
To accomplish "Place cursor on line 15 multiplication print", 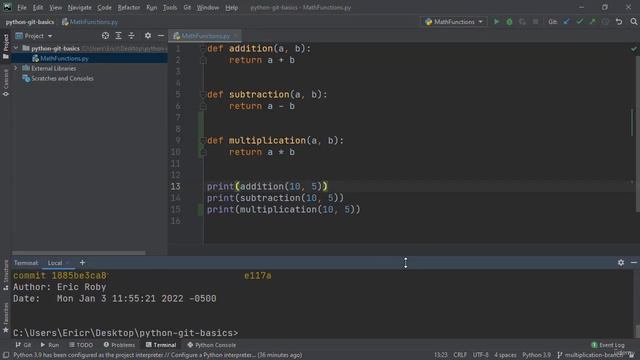I will 283,209.
